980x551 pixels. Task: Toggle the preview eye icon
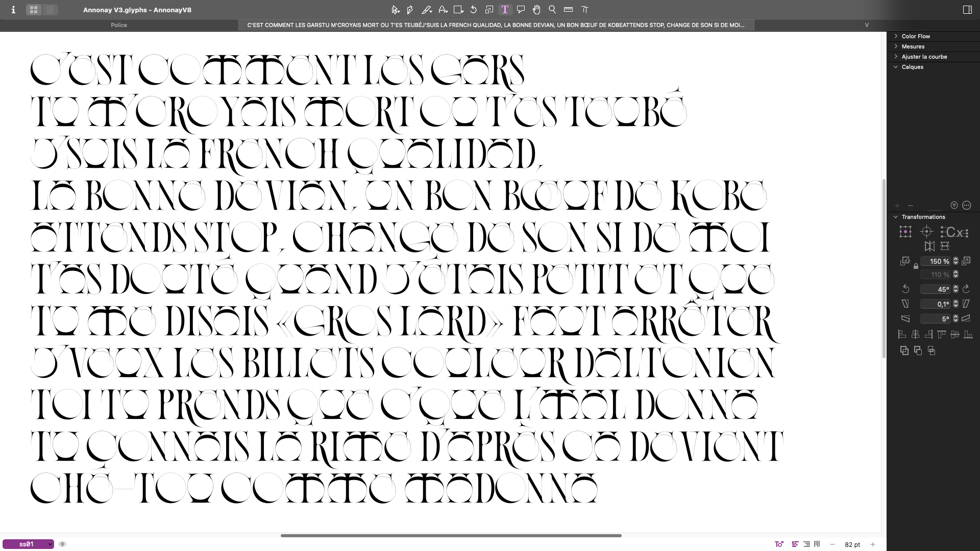coord(62,544)
